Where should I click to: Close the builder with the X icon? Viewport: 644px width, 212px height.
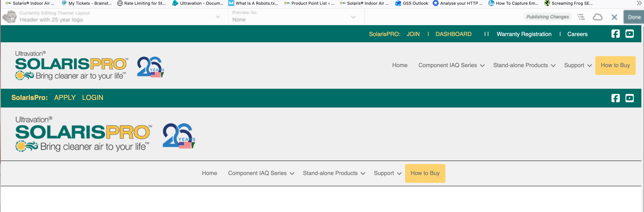(x=614, y=17)
